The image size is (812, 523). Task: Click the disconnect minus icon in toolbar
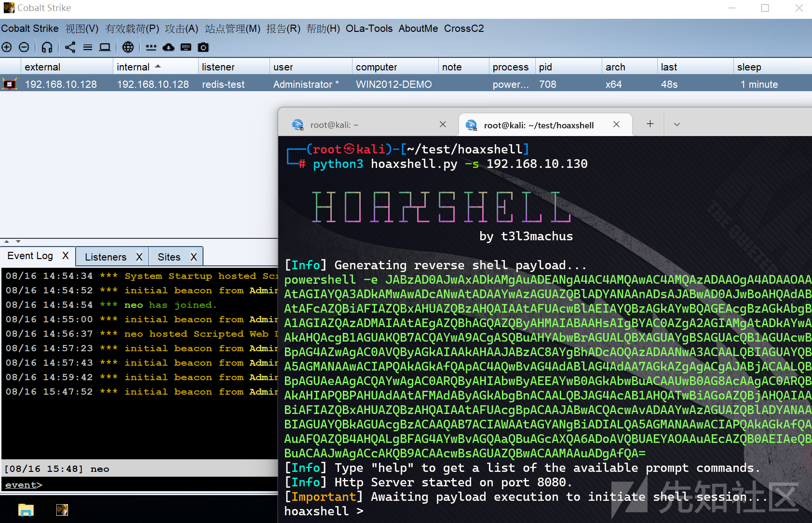pos(24,47)
